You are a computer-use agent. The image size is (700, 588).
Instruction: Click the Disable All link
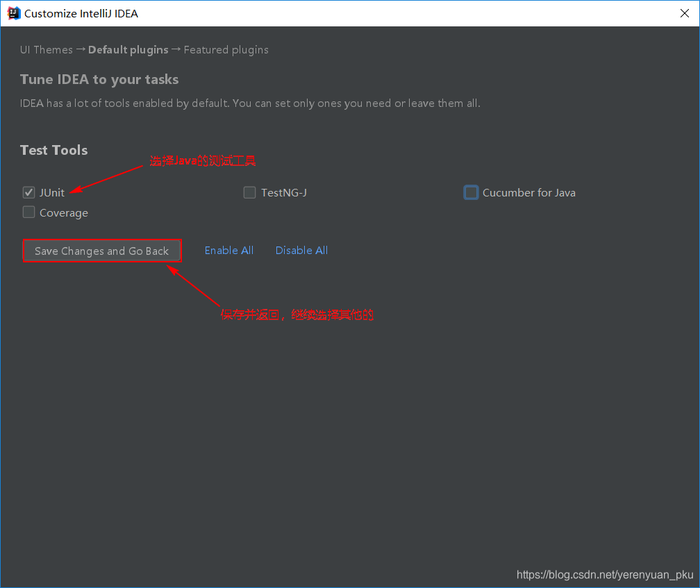click(x=302, y=251)
